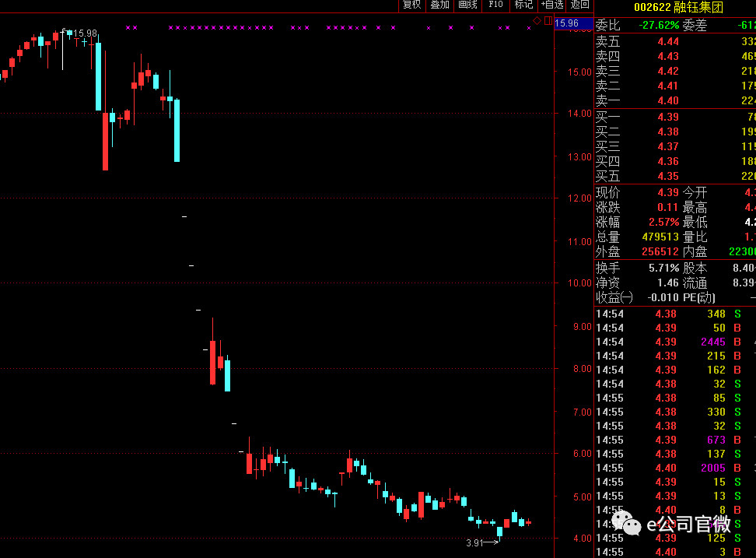Image resolution: width=756 pixels, height=558 pixels.
Task: Click the 2445 volume trade entry
Action: 712,342
